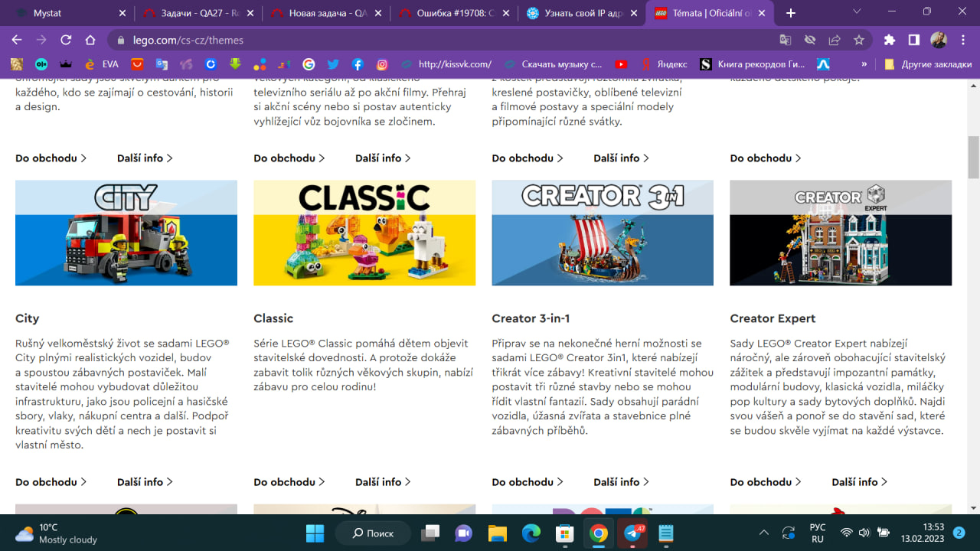Click "Další info" under Creator Expert
Viewport: 980px width, 551px height.
point(859,482)
